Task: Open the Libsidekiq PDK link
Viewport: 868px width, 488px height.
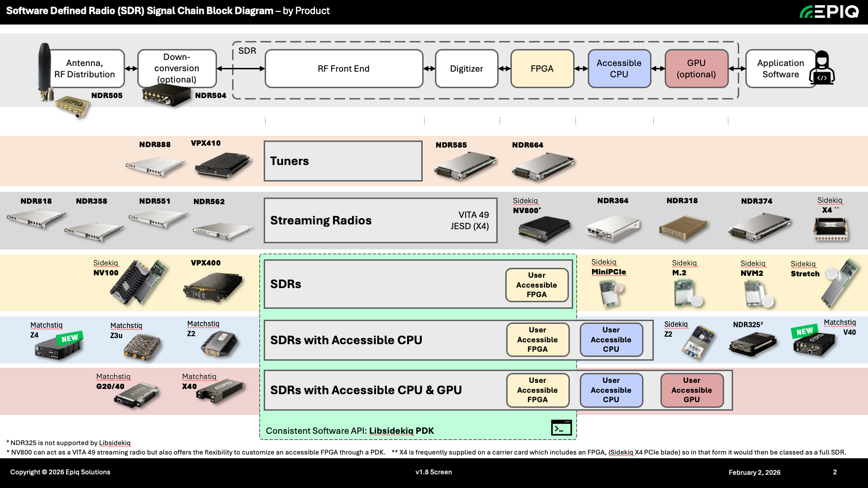Action: (x=401, y=431)
